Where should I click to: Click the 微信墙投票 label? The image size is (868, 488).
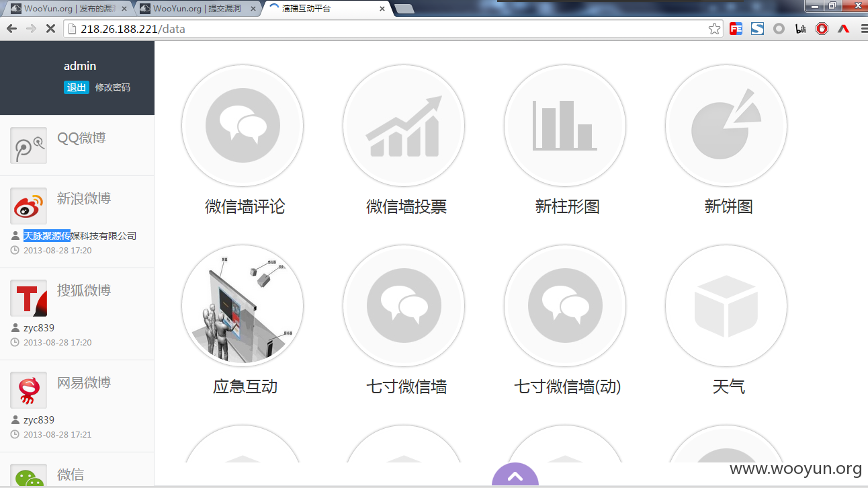(x=406, y=206)
